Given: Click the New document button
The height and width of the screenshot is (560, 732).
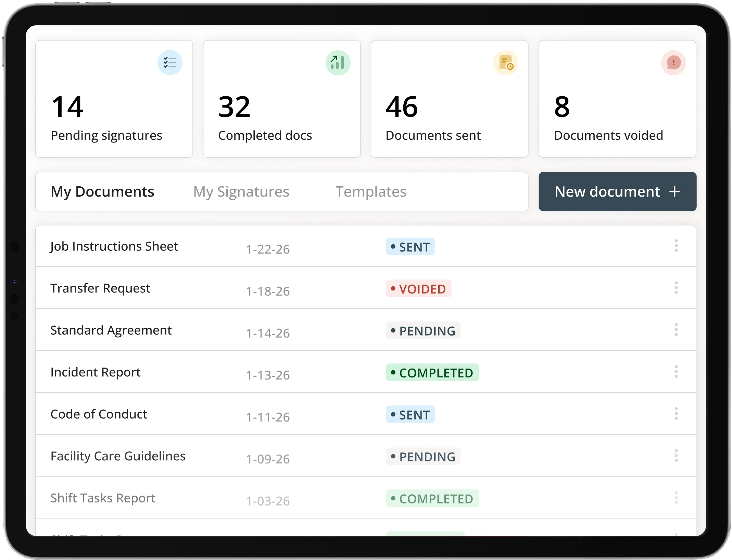Looking at the screenshot, I should [x=617, y=191].
